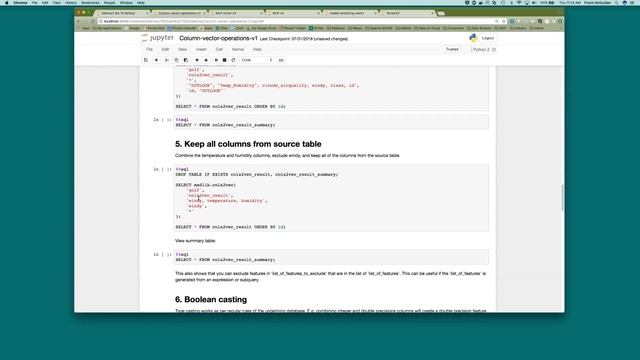
Task: Select the DROP TABLE IF EXISTS code cell
Action: (331, 198)
